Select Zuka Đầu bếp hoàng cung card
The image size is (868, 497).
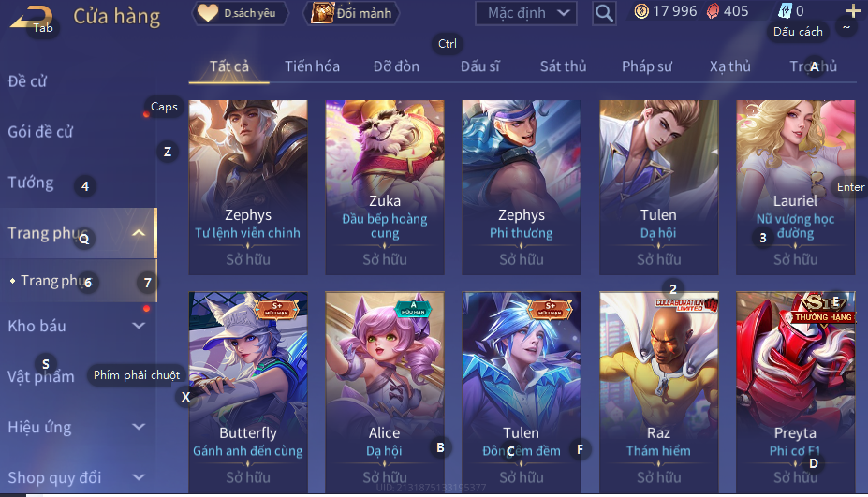point(385,187)
